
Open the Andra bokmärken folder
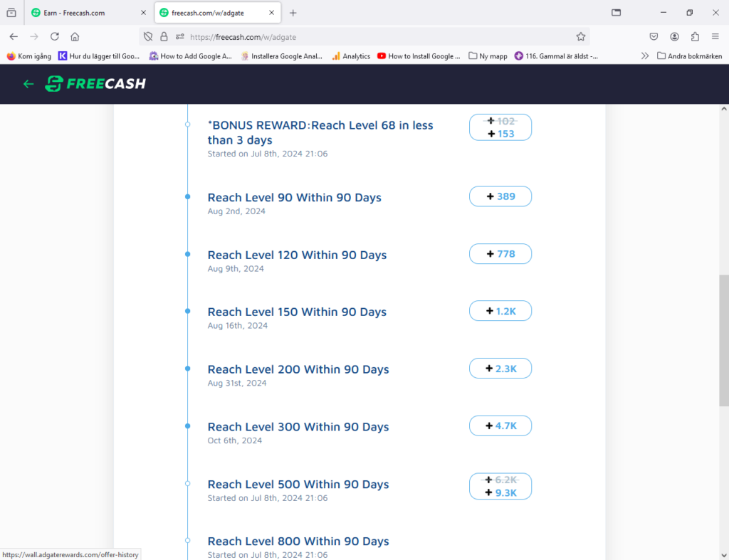coord(689,56)
